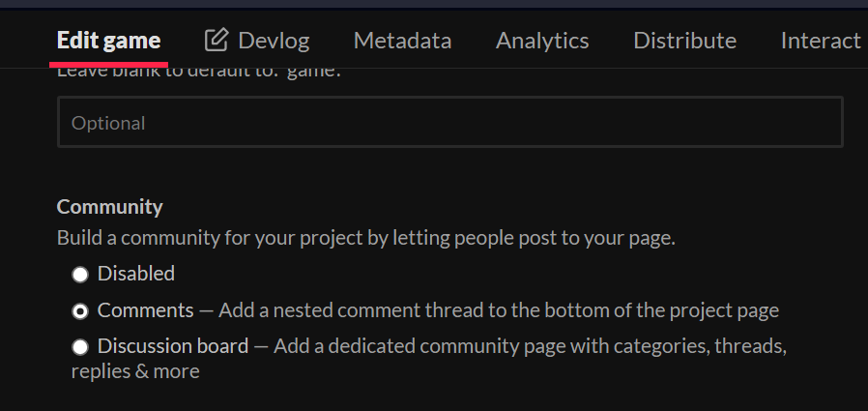Click the Devlog pencil-edit icon
Screen dimensions: 868x411
217,40
